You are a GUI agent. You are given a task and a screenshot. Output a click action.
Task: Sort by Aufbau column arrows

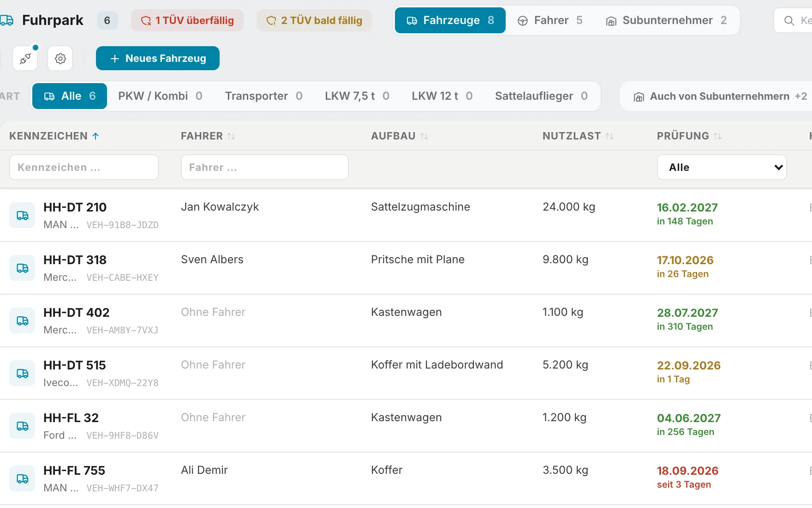pos(424,136)
